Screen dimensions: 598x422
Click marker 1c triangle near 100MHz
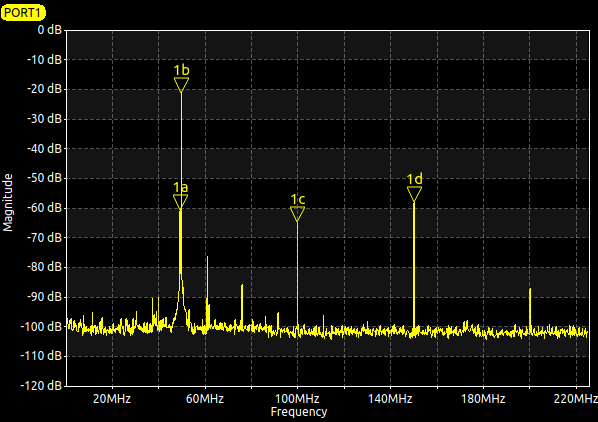point(297,214)
